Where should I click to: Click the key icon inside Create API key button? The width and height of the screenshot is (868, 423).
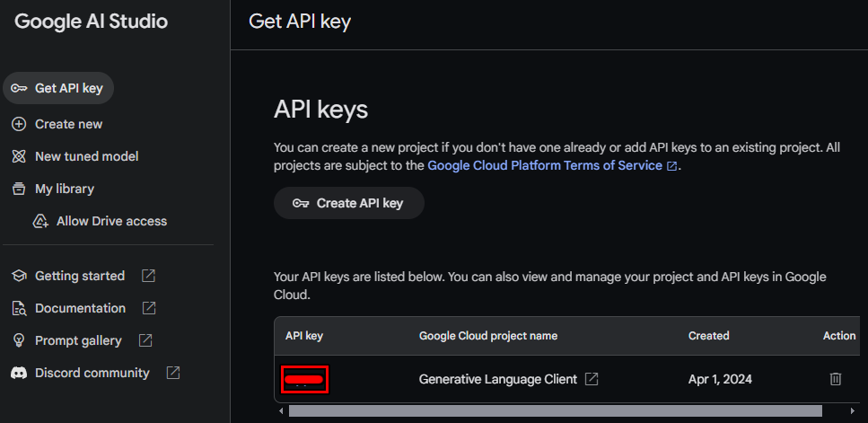click(301, 203)
